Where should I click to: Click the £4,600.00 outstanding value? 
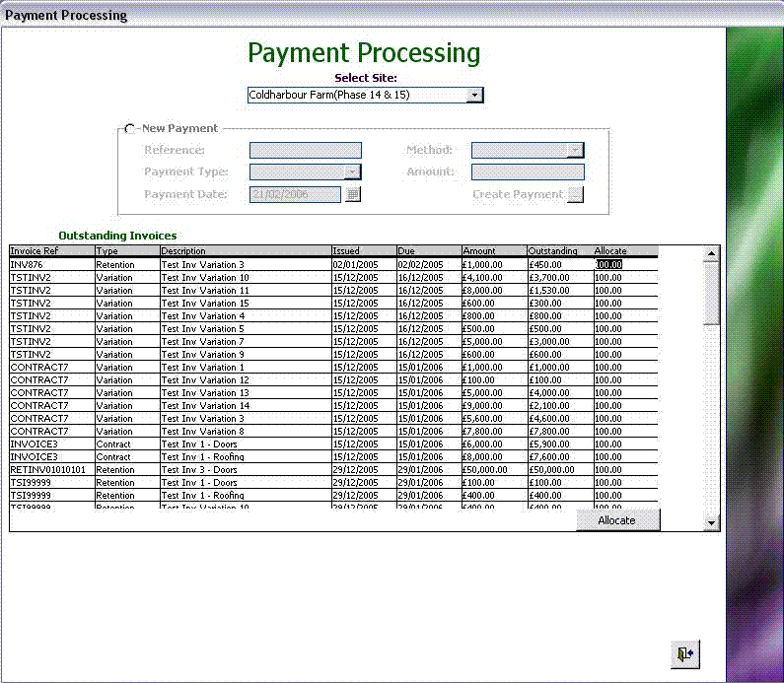[x=549, y=419]
